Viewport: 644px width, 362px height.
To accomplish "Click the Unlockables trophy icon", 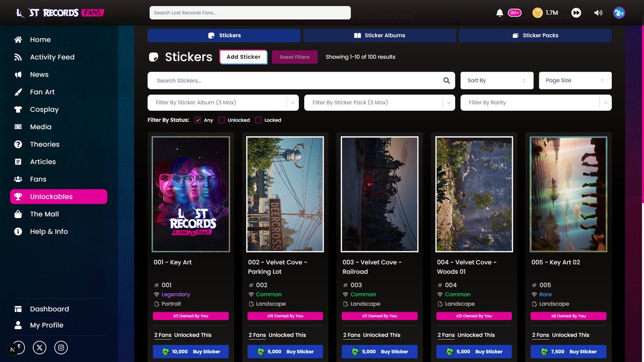I will [x=18, y=197].
